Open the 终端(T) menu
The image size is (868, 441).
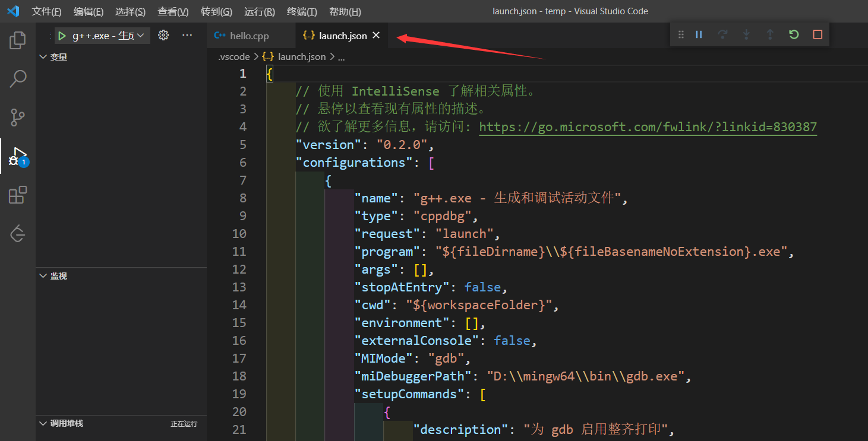click(302, 12)
